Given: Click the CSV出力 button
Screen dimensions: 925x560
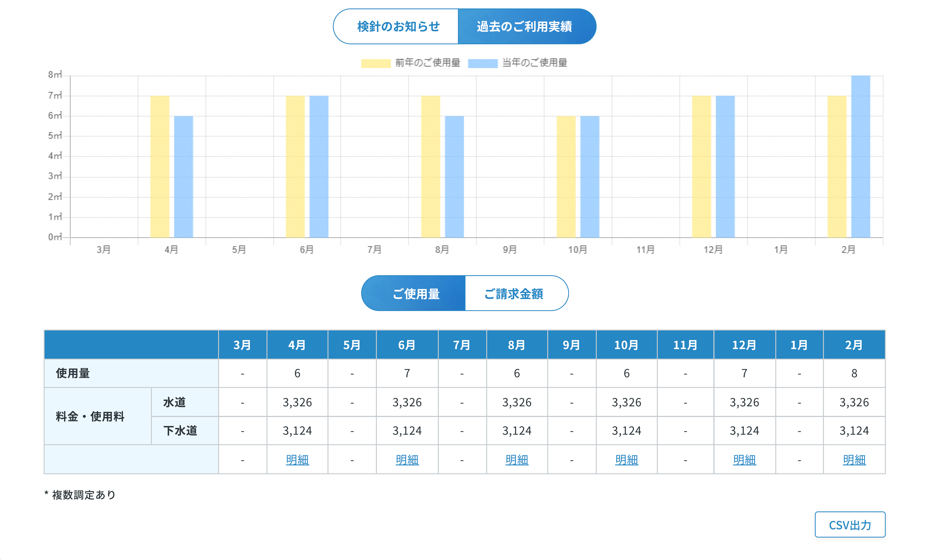Looking at the screenshot, I should click(x=850, y=525).
